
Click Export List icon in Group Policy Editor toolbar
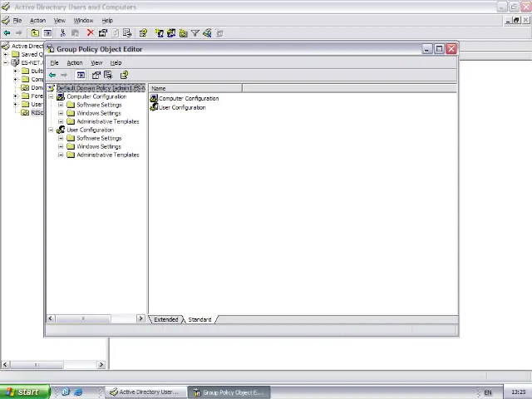[108, 75]
